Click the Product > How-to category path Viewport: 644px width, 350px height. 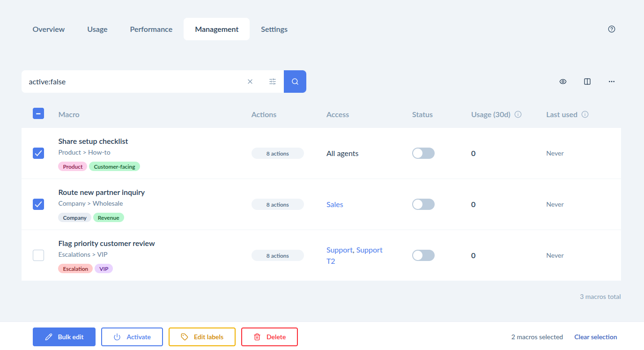pos(84,152)
